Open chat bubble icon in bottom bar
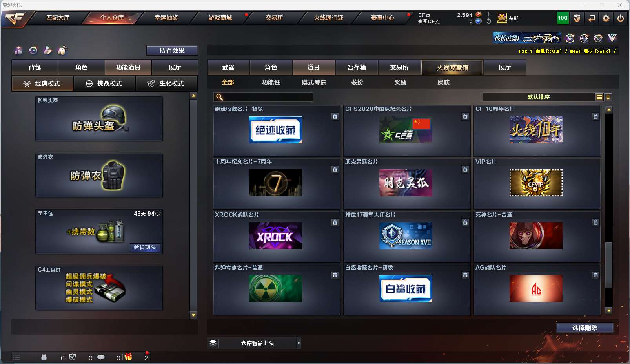 (101, 357)
